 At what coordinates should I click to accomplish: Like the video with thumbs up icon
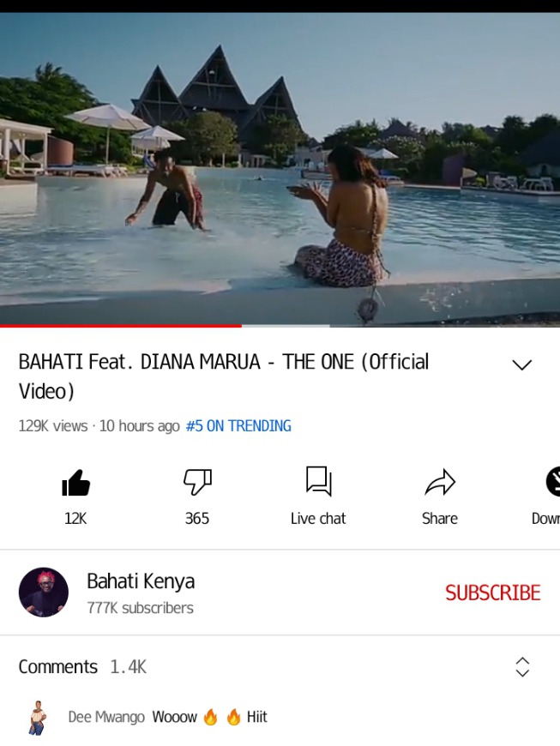[75, 483]
